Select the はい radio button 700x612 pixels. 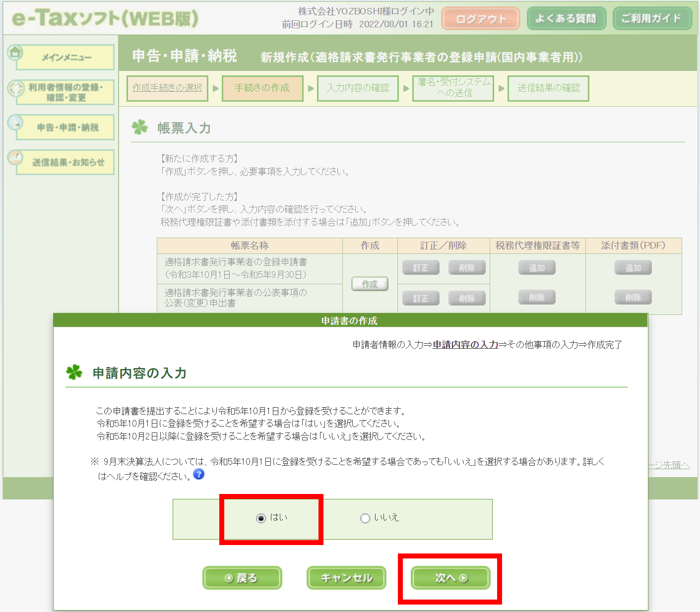pos(261,518)
